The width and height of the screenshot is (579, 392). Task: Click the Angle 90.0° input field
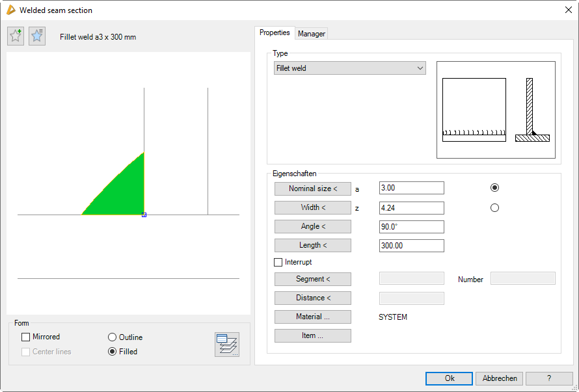(x=411, y=227)
